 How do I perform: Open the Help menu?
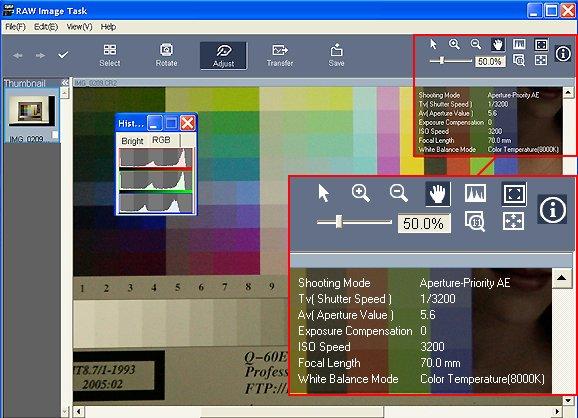pos(108,27)
